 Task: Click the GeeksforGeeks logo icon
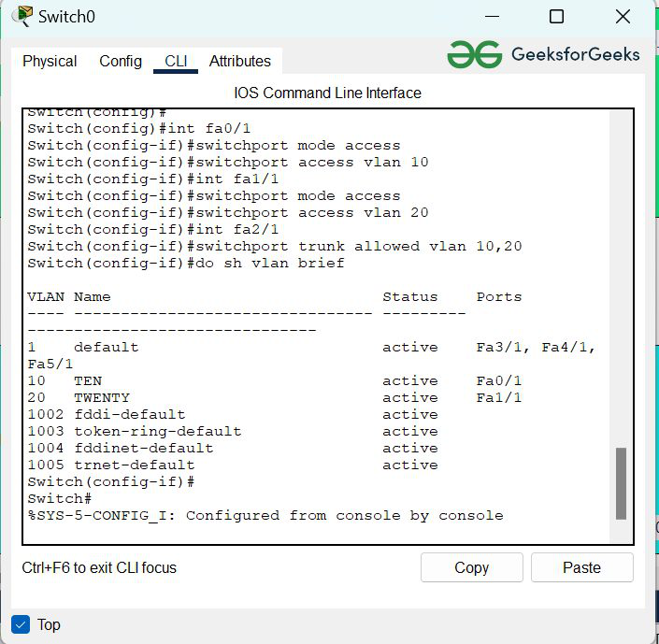(x=474, y=54)
